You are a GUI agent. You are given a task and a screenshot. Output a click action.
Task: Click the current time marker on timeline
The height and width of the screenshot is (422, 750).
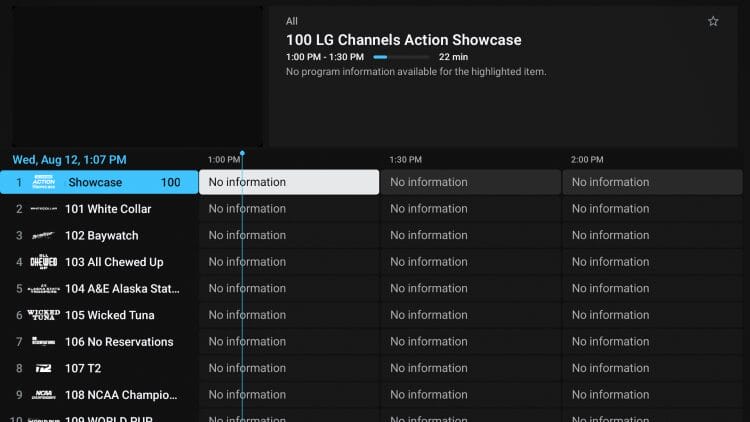click(242, 154)
